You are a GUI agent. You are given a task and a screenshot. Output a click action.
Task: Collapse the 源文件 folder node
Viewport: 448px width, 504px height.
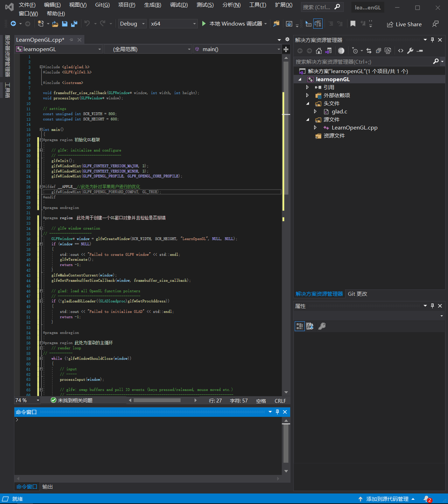click(x=308, y=119)
